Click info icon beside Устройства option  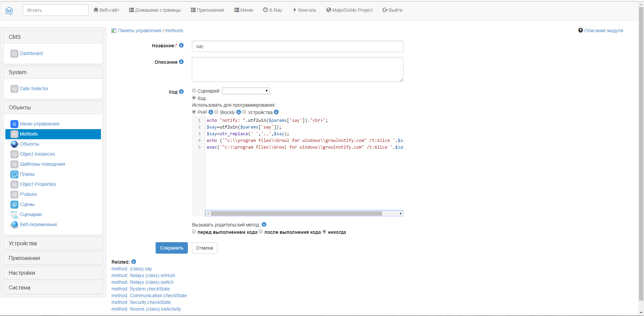click(x=276, y=112)
